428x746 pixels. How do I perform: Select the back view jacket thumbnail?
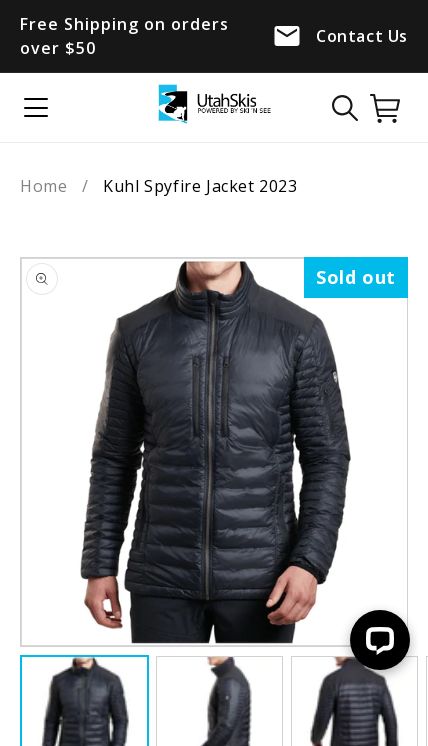click(354, 701)
